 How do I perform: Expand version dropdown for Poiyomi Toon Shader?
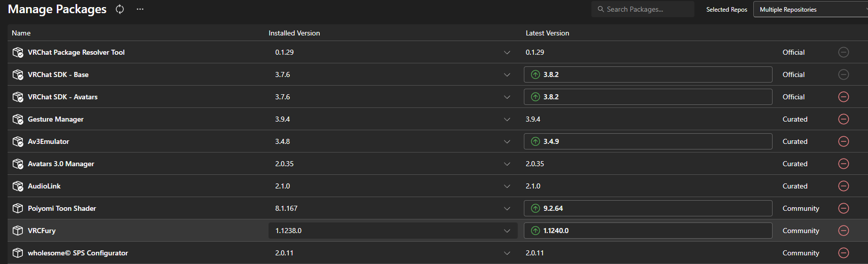pyautogui.click(x=507, y=208)
